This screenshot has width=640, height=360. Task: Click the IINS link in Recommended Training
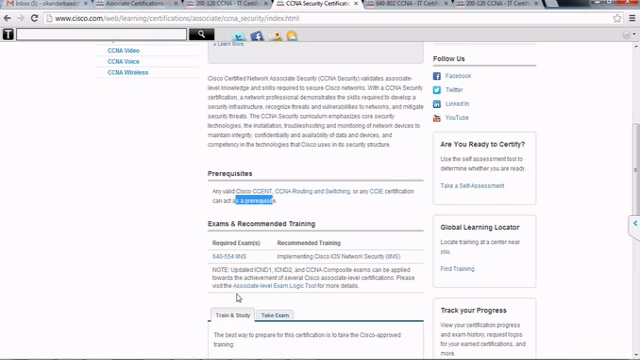pos(393,257)
